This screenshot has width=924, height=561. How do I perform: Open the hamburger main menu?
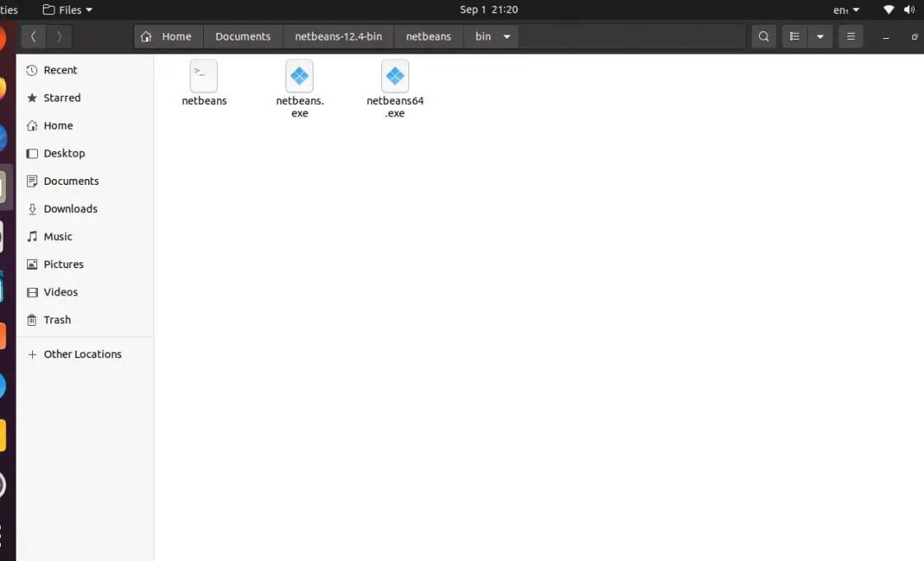[851, 36]
